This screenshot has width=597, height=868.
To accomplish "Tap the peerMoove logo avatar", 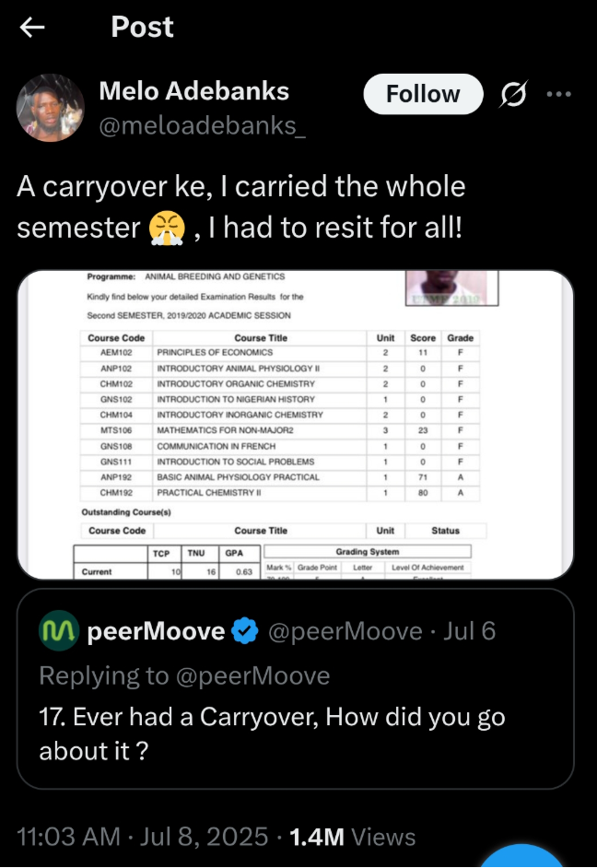I will click(58, 631).
